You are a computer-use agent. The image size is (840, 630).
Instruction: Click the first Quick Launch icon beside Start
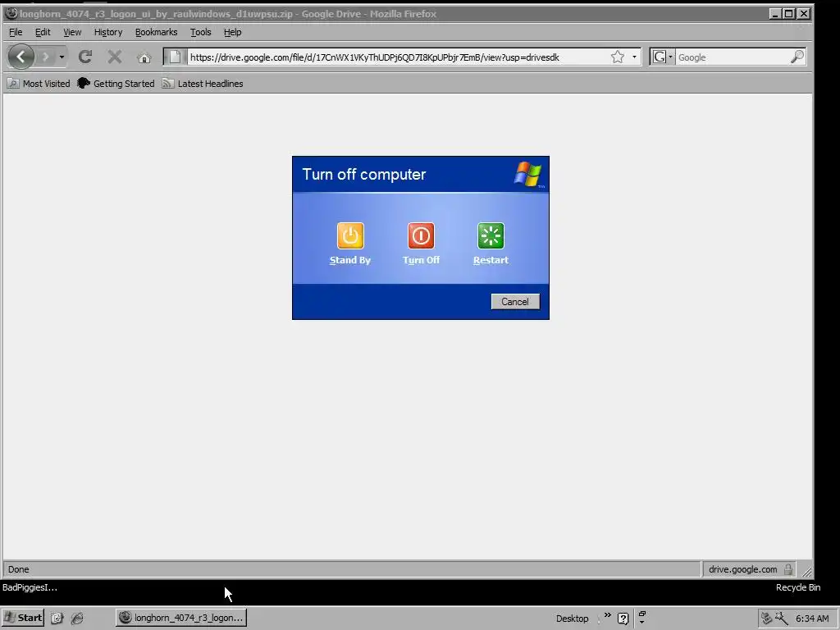57,619
